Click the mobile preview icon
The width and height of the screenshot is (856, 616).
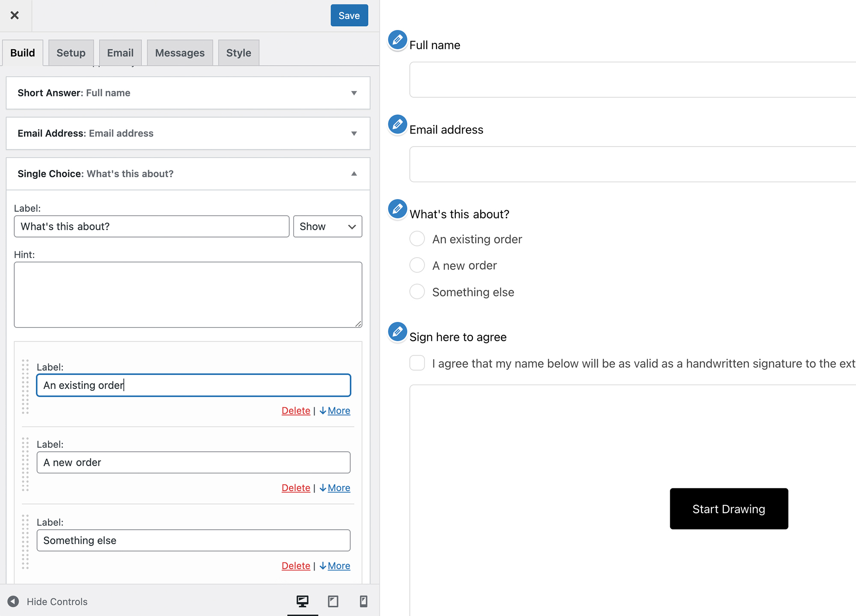(x=363, y=601)
